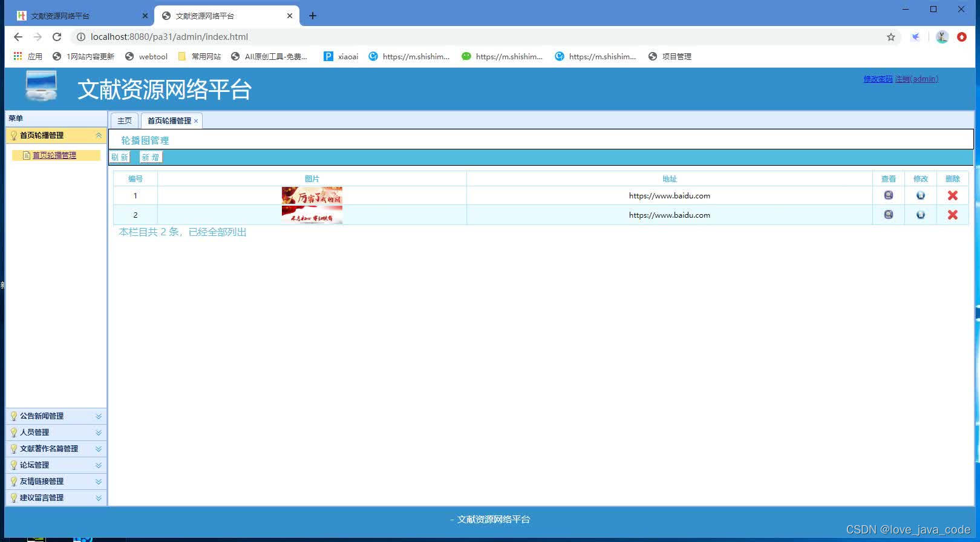
Task: Close the 首页轮播管理 content tab
Action: coord(196,121)
